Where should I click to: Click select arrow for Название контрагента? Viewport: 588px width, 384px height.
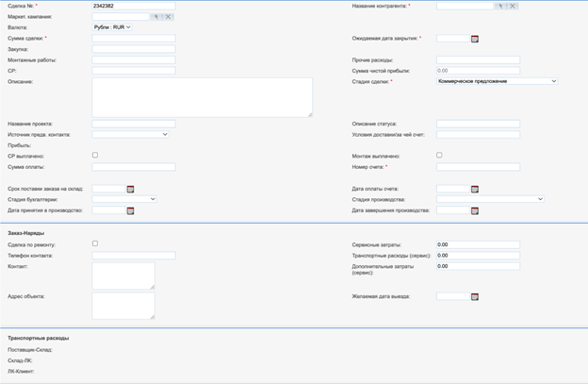click(x=500, y=7)
